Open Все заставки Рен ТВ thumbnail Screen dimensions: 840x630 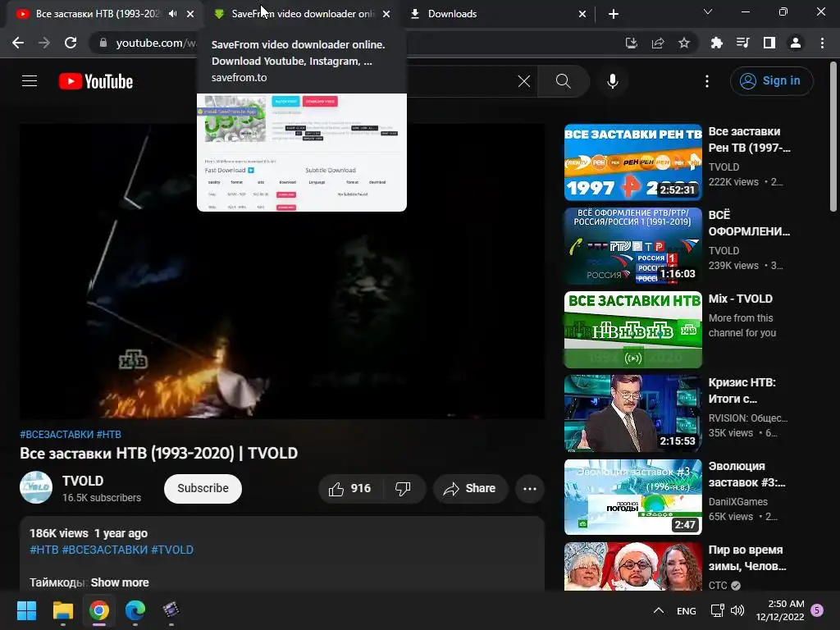click(632, 162)
